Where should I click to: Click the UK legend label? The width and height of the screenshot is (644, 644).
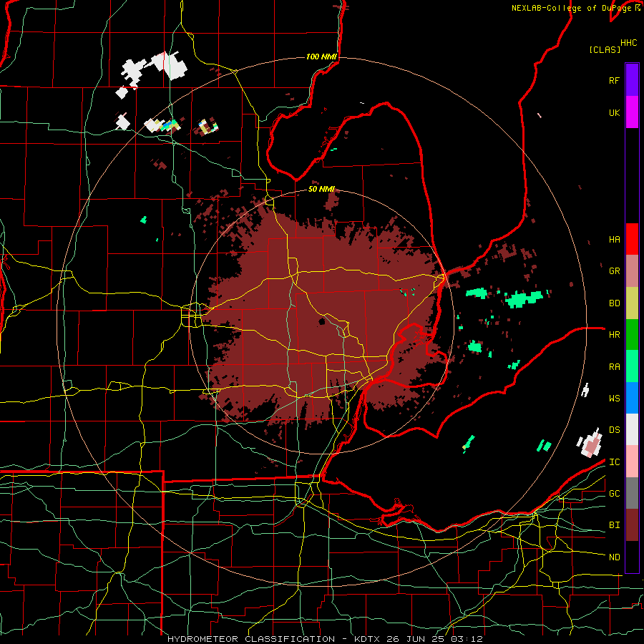(x=614, y=112)
